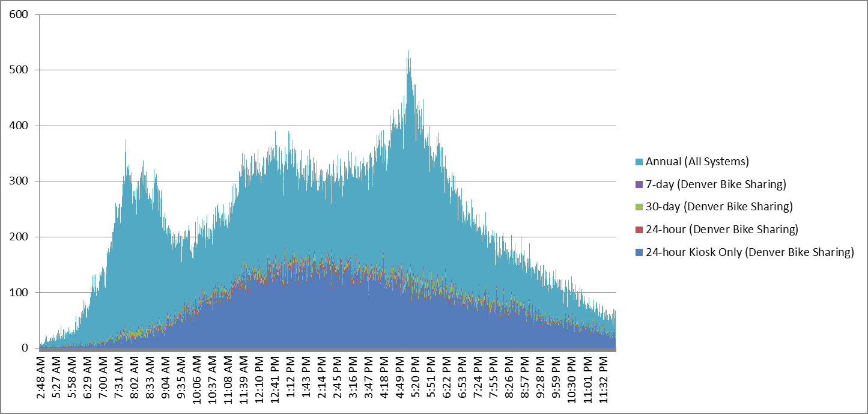
Task: Click the 8:02 AM x-axis label
Action: (135, 377)
